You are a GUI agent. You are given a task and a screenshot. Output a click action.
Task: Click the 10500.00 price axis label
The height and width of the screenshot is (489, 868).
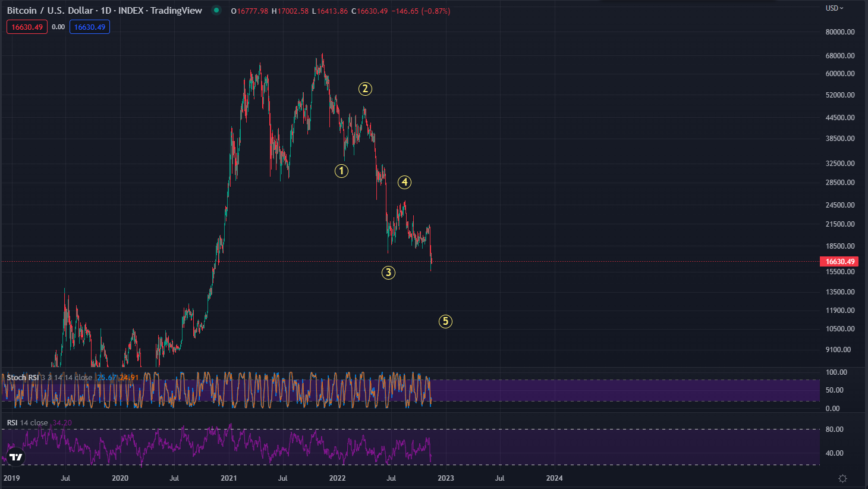tap(840, 329)
